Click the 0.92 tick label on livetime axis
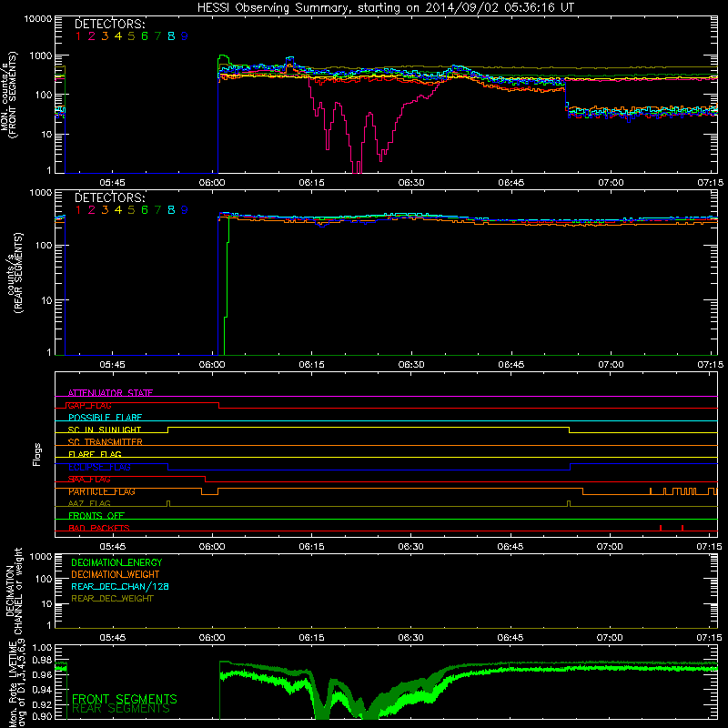 [x=42, y=704]
